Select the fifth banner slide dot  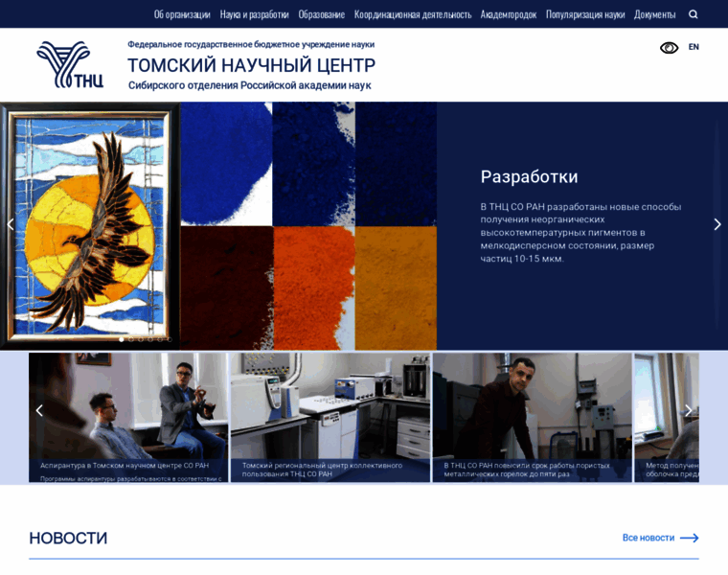160,339
